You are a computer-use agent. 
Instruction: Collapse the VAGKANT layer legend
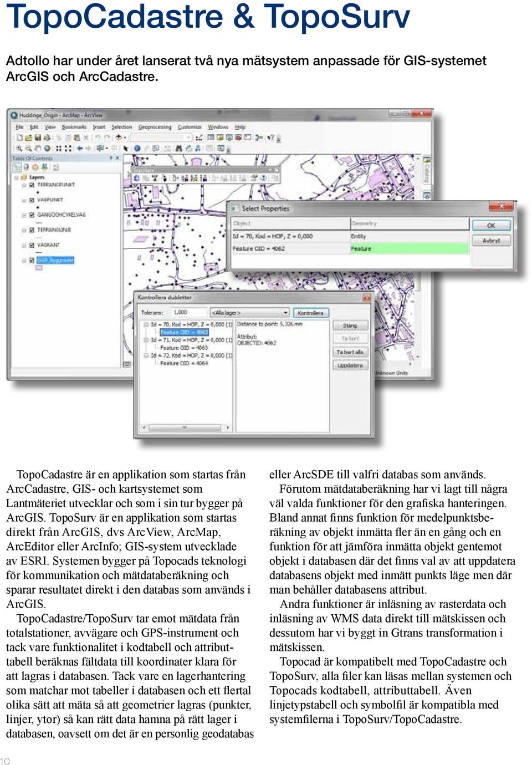pos(24,245)
